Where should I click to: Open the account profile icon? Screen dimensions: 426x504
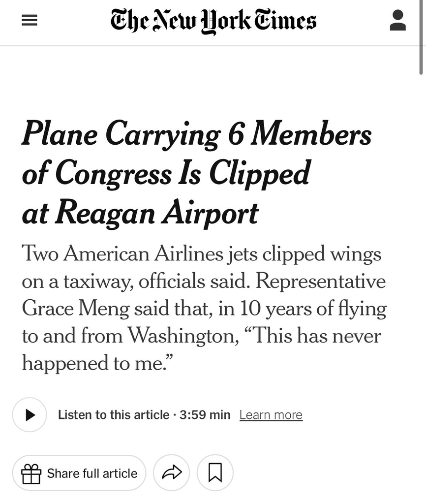(x=398, y=20)
